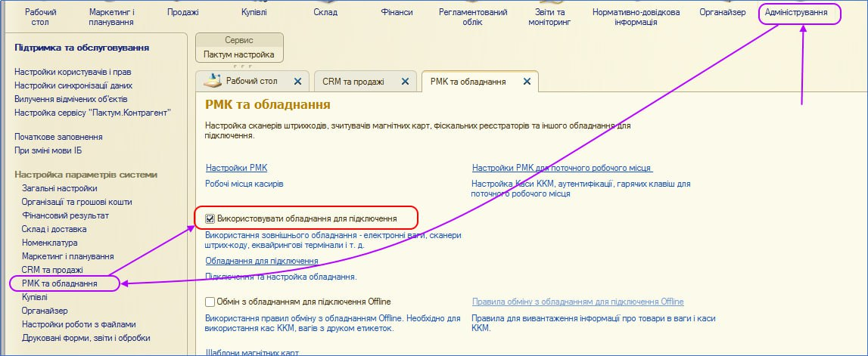
Task: Open the Настройки РМК link
Action: (x=236, y=168)
